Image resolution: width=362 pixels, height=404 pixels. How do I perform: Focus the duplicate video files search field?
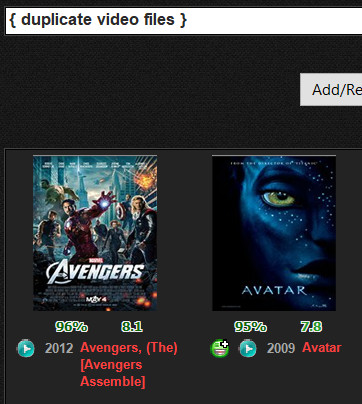[183, 21]
